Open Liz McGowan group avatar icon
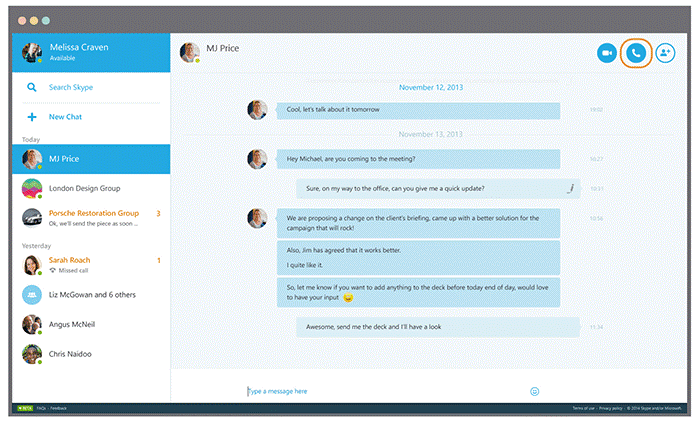Viewport: 700px width, 423px height. coord(32,294)
